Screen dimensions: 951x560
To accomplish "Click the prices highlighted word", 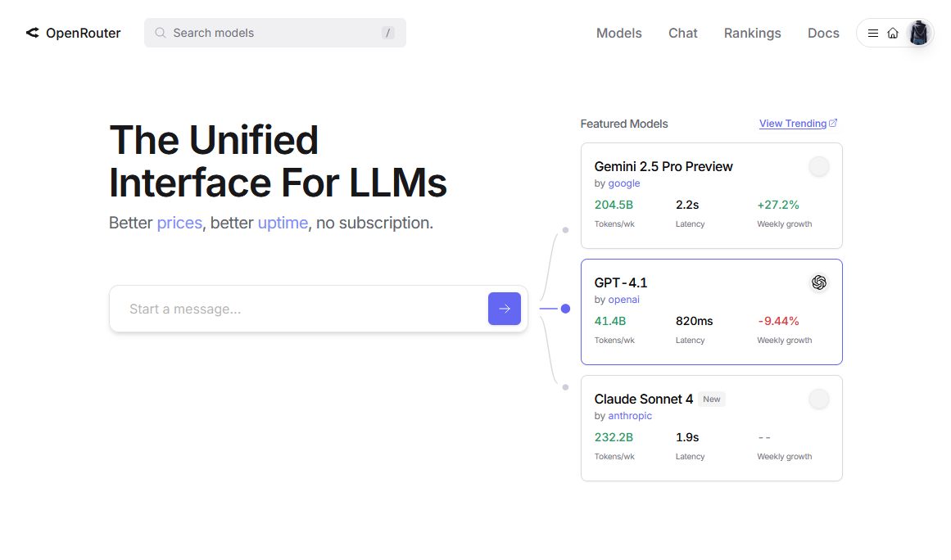I will coord(179,223).
